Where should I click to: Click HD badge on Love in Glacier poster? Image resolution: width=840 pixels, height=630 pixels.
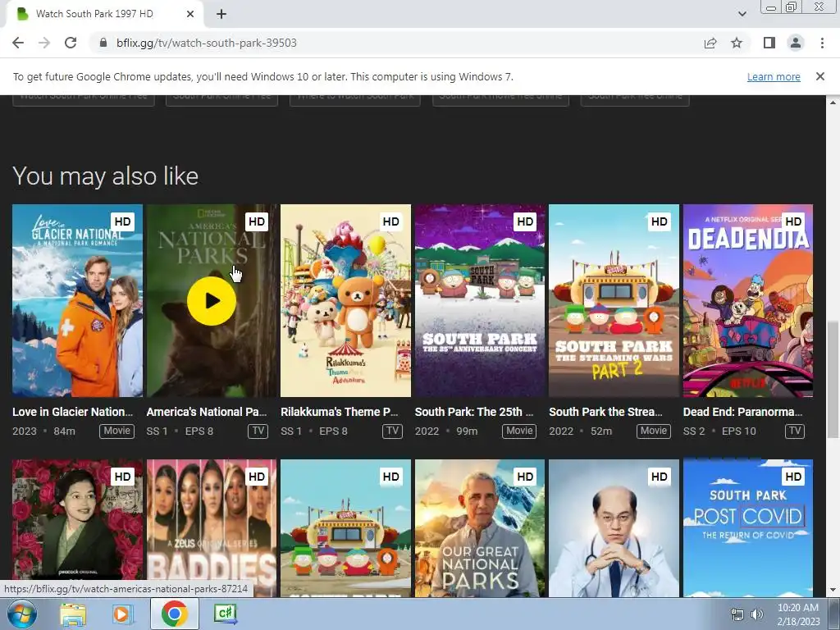click(123, 221)
